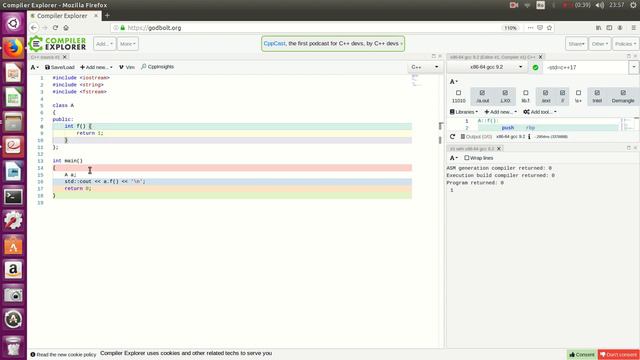Enable the Wrap lines checkbox
This screenshot has width=640, height=360.
(467, 158)
